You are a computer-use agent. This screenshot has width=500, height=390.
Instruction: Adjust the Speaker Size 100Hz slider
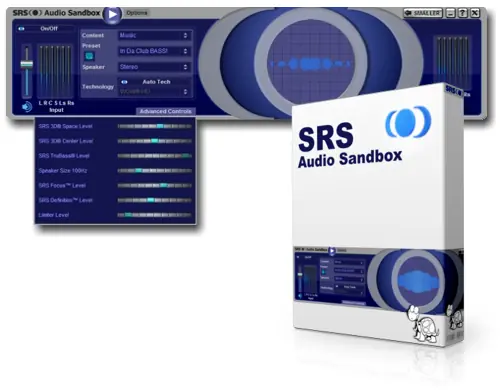154,171
